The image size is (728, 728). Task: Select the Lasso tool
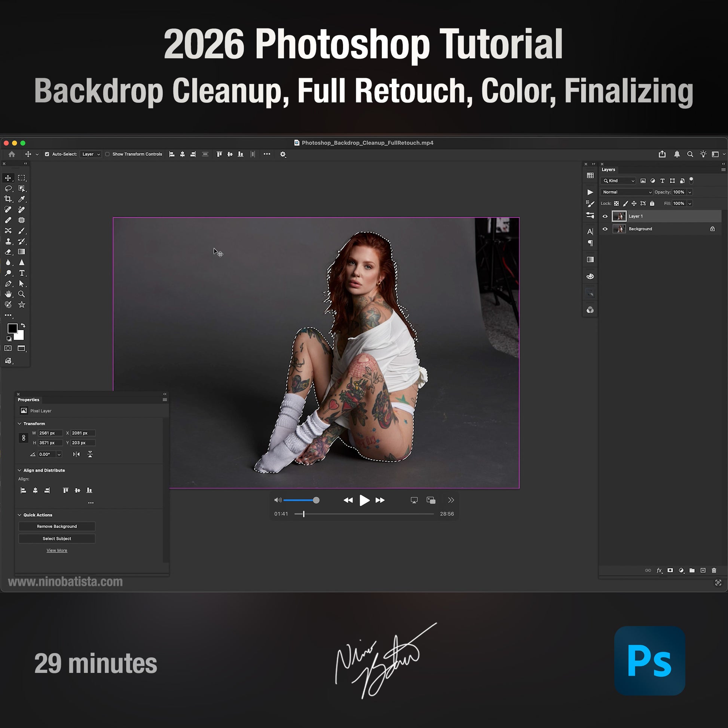pyautogui.click(x=8, y=189)
